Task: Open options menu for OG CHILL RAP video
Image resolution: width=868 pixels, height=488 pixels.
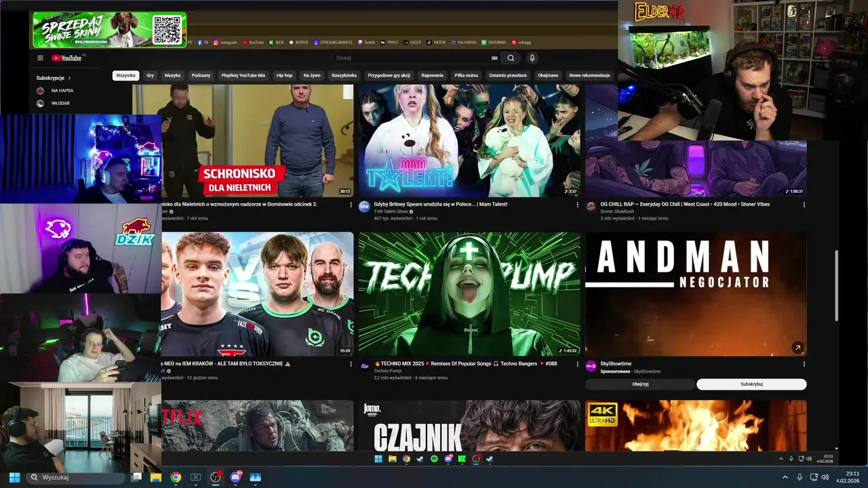Action: (x=804, y=205)
